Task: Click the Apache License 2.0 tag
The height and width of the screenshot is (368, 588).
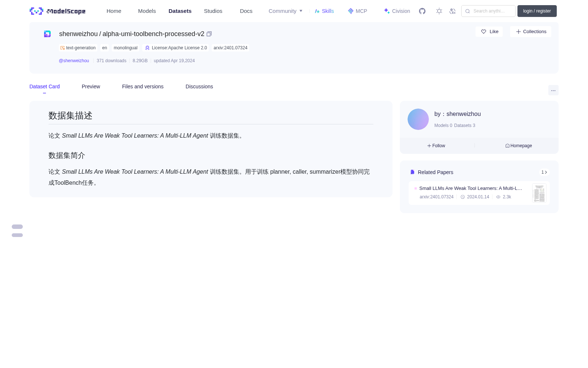Action: (176, 48)
